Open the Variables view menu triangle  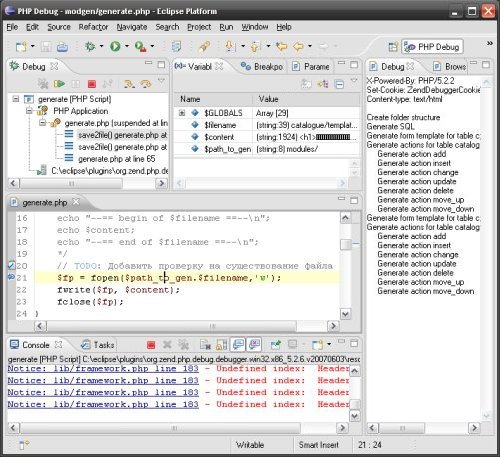tap(354, 80)
